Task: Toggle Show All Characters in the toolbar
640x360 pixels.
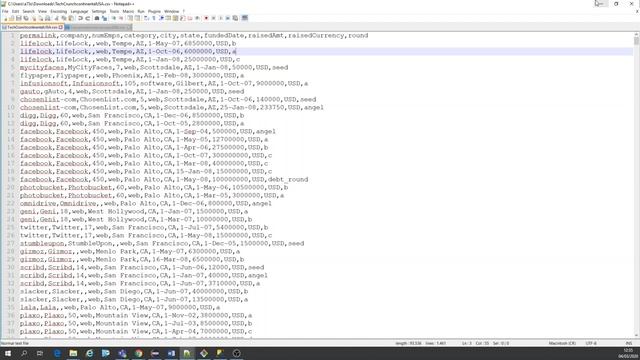Action: pos(154,18)
